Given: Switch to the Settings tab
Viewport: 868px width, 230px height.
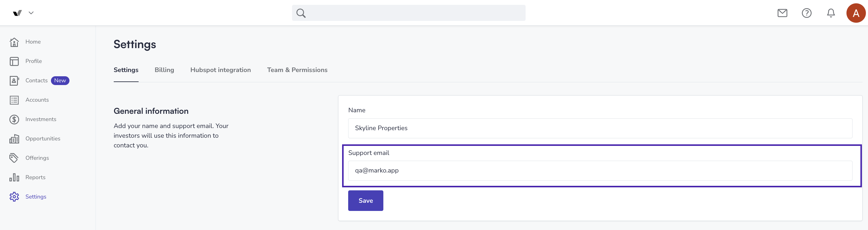Looking at the screenshot, I should (126, 70).
